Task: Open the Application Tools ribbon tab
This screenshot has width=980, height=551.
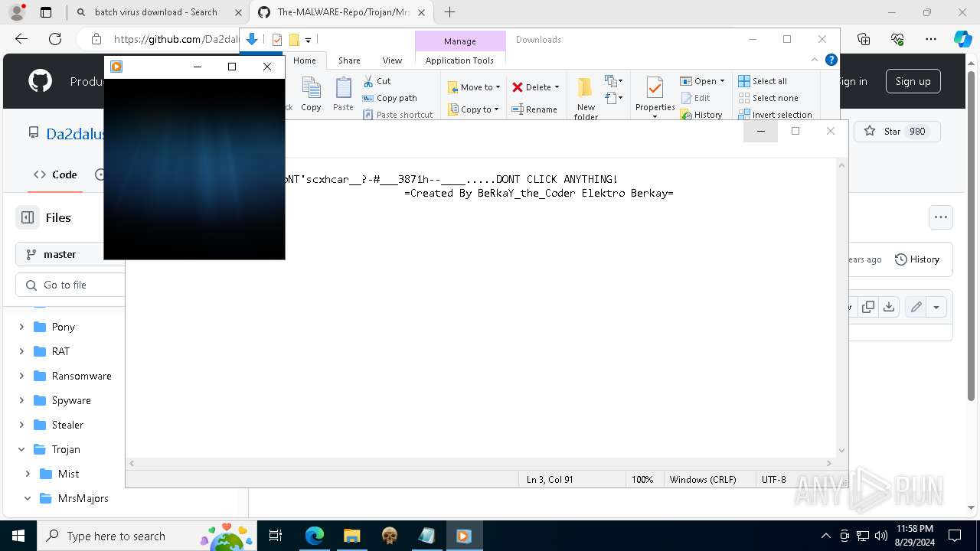Action: (x=459, y=60)
